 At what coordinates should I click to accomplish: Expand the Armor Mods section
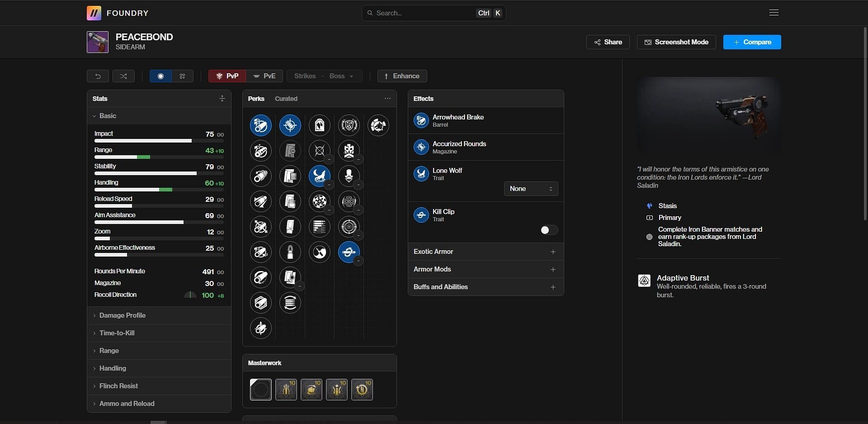(x=486, y=269)
